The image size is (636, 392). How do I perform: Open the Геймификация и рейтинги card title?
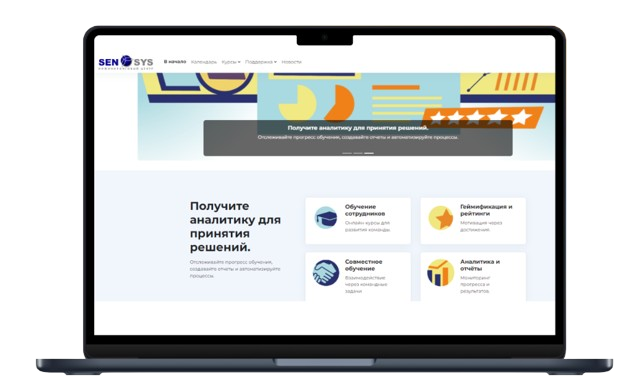(x=486, y=210)
